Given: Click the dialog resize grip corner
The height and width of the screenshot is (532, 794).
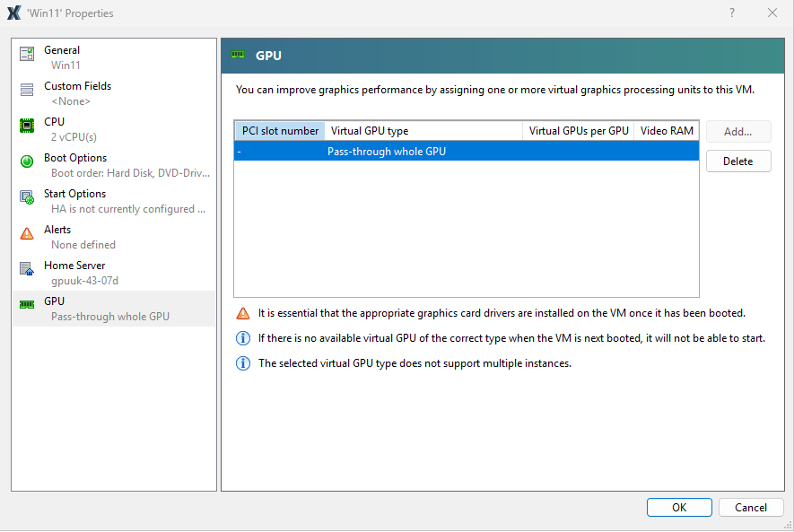Looking at the screenshot, I should [788, 526].
